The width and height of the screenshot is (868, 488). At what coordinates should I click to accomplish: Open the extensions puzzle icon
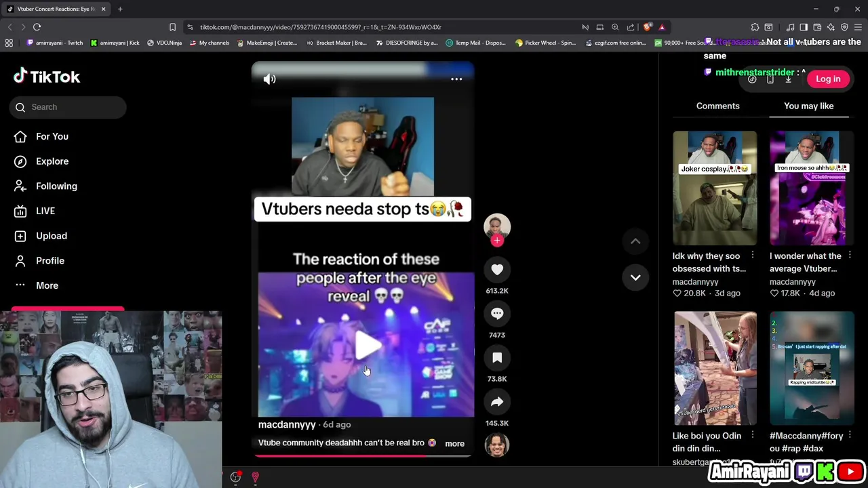tap(755, 27)
